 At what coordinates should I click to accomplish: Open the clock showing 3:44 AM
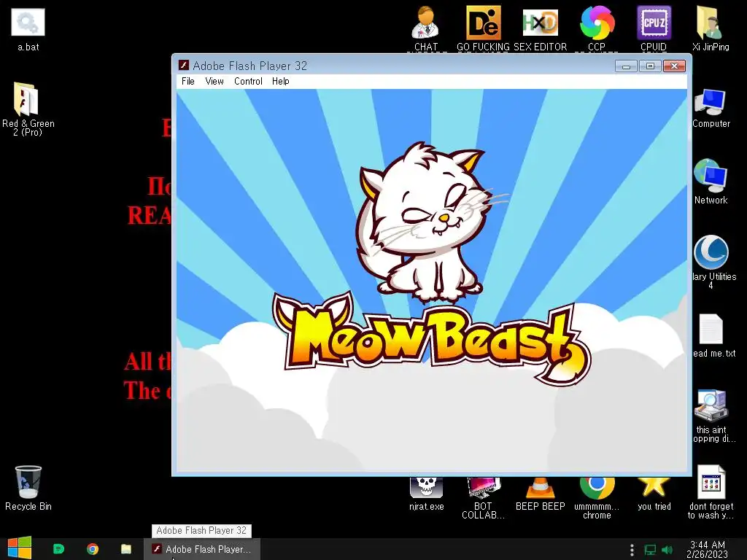708,549
